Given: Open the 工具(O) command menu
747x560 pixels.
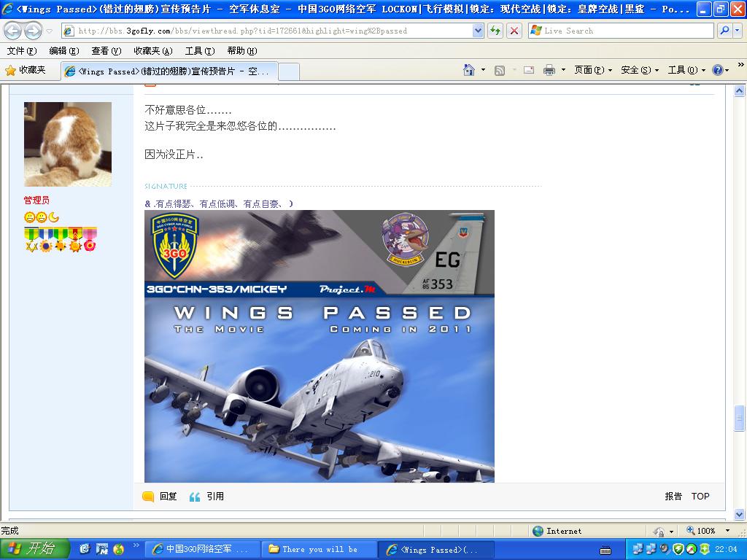Looking at the screenshot, I should point(686,71).
